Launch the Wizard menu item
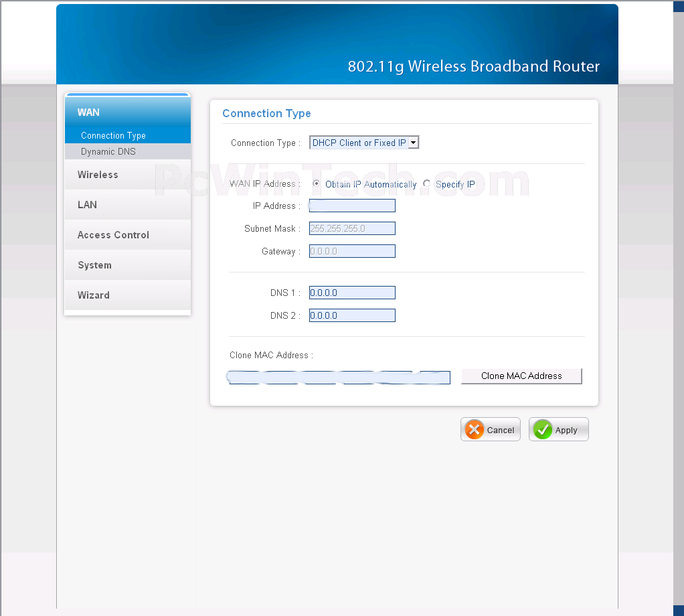Image resolution: width=684 pixels, height=616 pixels. pyautogui.click(x=127, y=295)
